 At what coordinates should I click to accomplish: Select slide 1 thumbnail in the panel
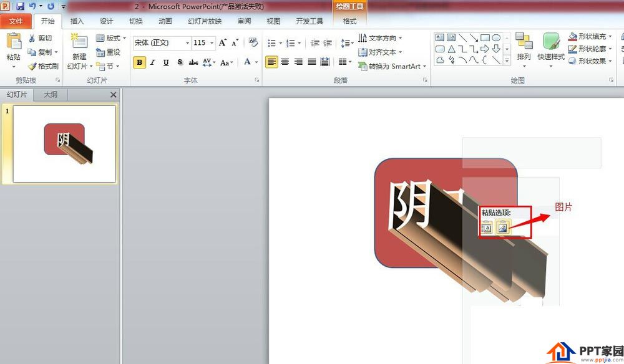tap(64, 144)
